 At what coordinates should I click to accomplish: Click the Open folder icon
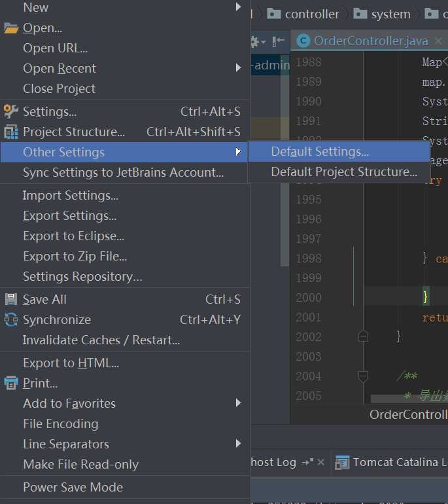click(11, 28)
